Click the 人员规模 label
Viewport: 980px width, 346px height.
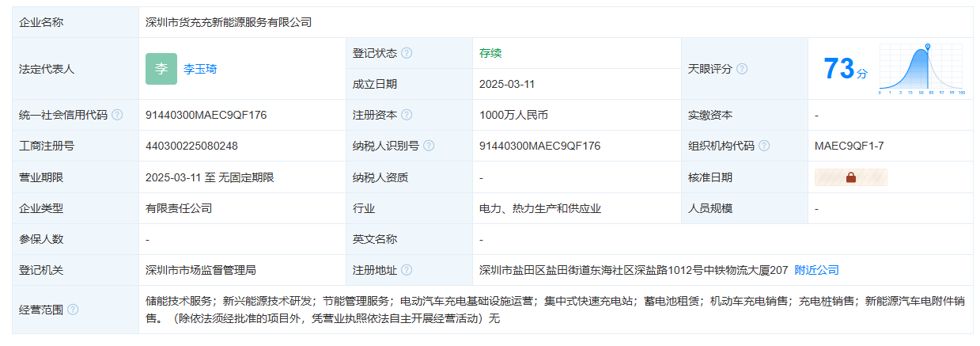(710, 208)
